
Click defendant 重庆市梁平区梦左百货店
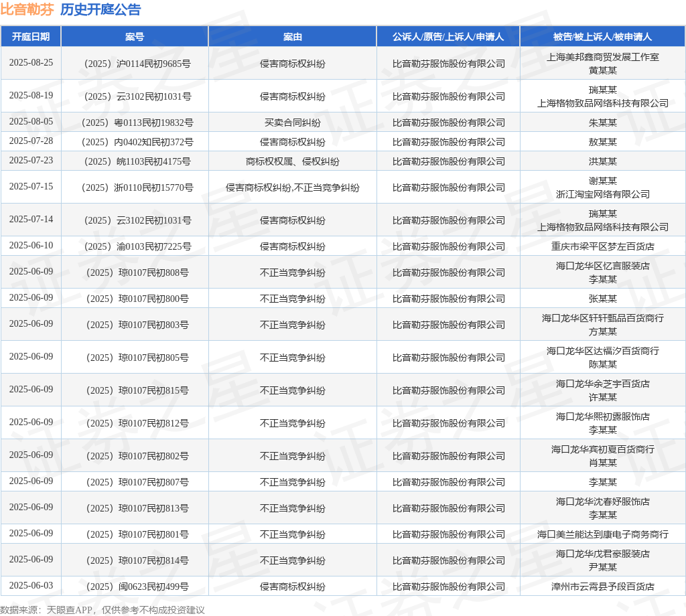(x=602, y=247)
